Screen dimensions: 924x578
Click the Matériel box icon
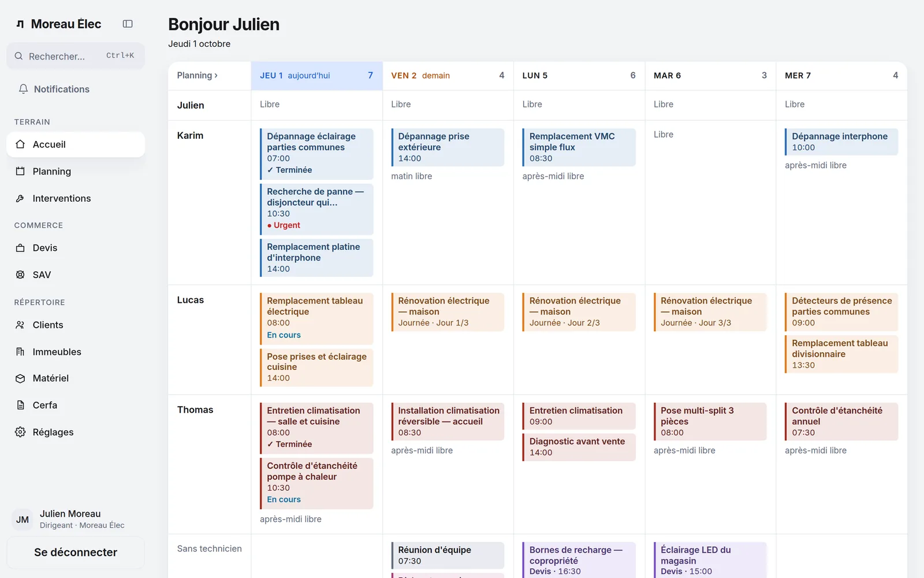click(x=20, y=379)
